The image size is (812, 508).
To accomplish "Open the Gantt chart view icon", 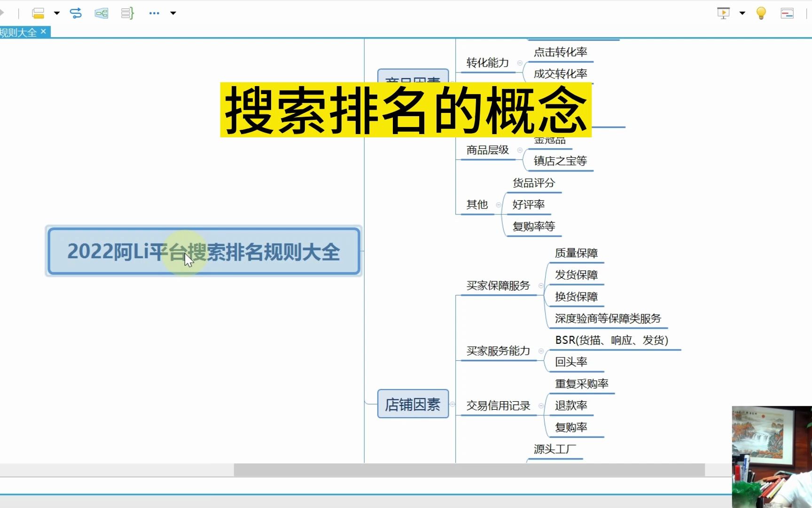I will [x=787, y=13].
